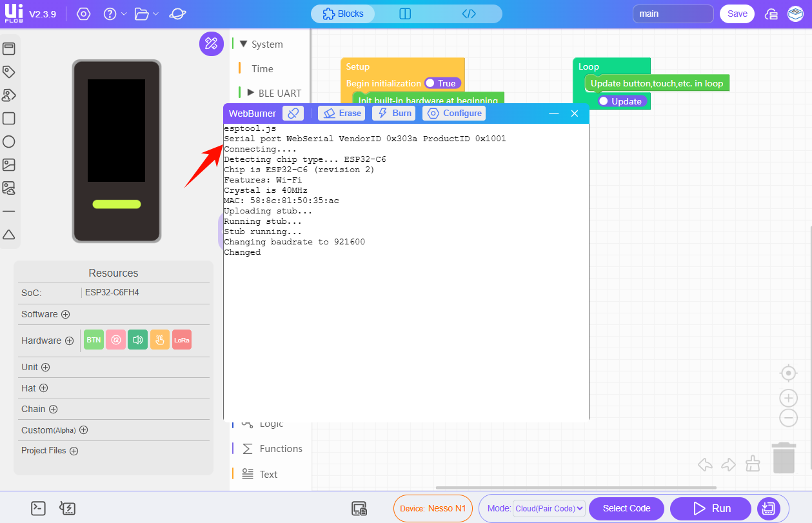Click the BTN hardware icon

point(94,340)
